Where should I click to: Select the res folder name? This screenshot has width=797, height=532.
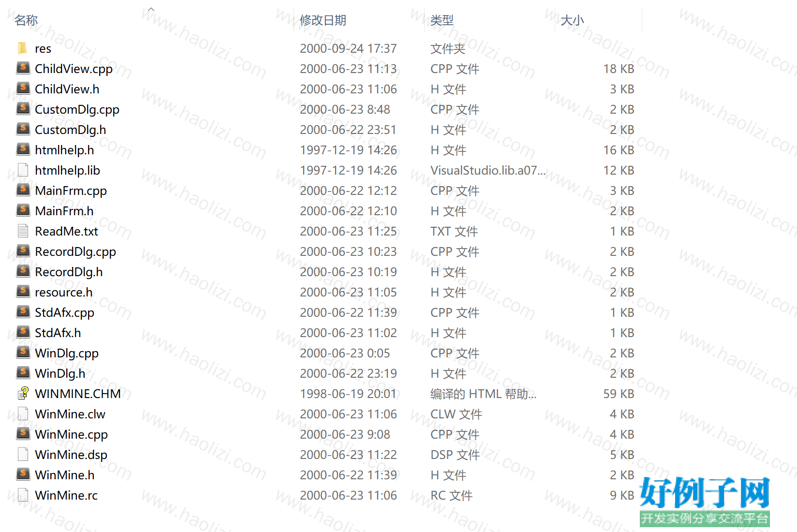43,49
